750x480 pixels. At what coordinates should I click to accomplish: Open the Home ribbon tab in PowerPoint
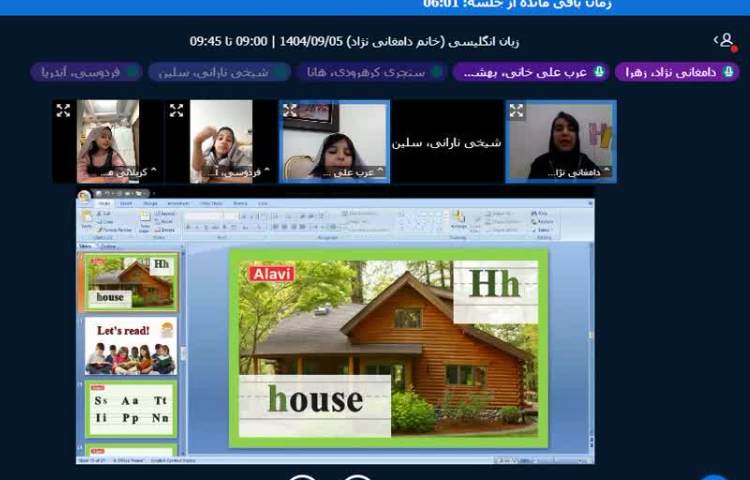click(104, 204)
